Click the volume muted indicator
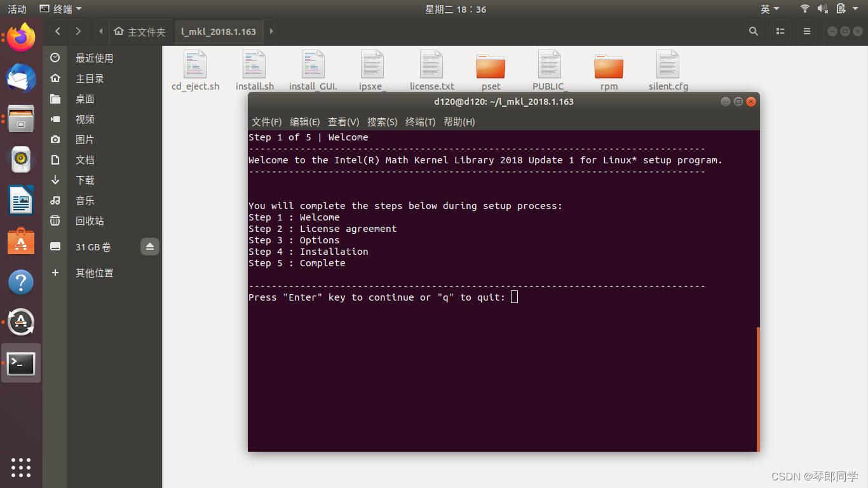This screenshot has width=868, height=488. (x=823, y=9)
